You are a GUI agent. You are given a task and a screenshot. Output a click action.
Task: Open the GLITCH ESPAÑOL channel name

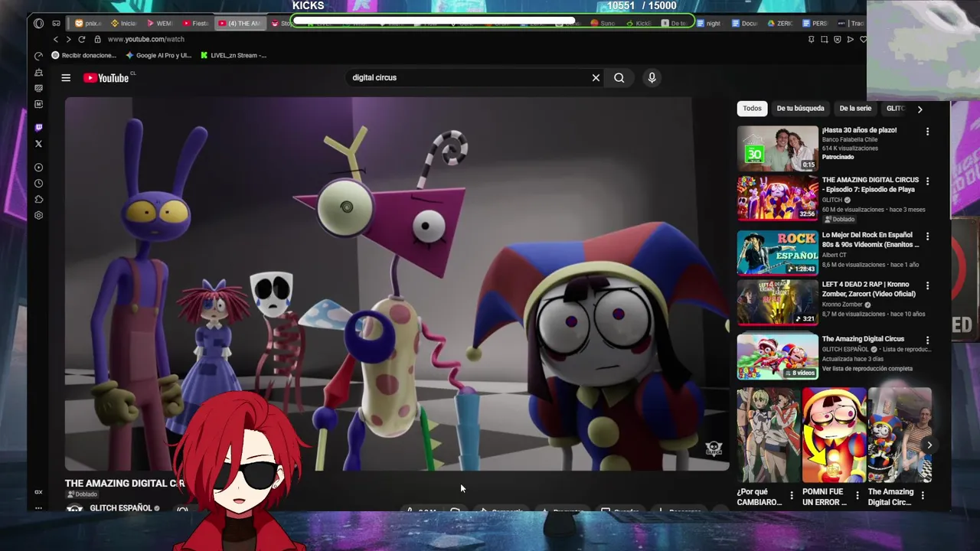pos(120,508)
